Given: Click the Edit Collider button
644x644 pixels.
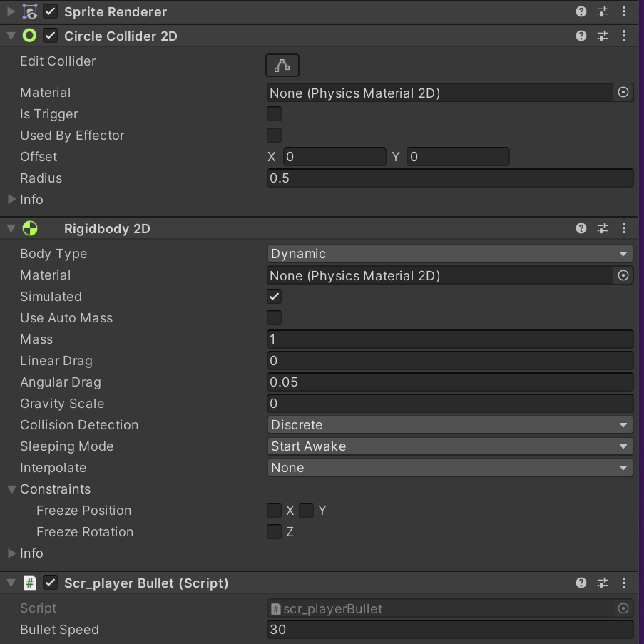Looking at the screenshot, I should (282, 66).
